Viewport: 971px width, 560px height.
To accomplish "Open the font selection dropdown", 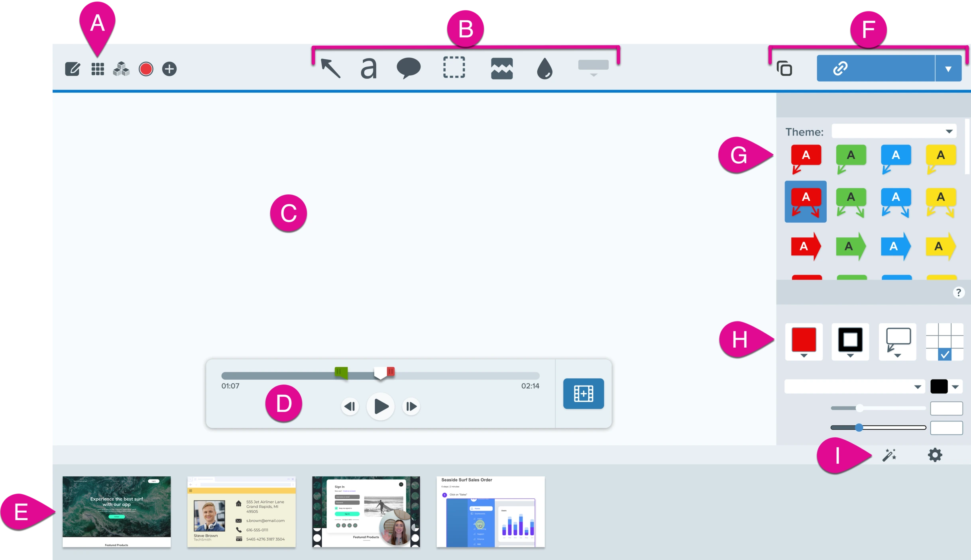I will (854, 386).
